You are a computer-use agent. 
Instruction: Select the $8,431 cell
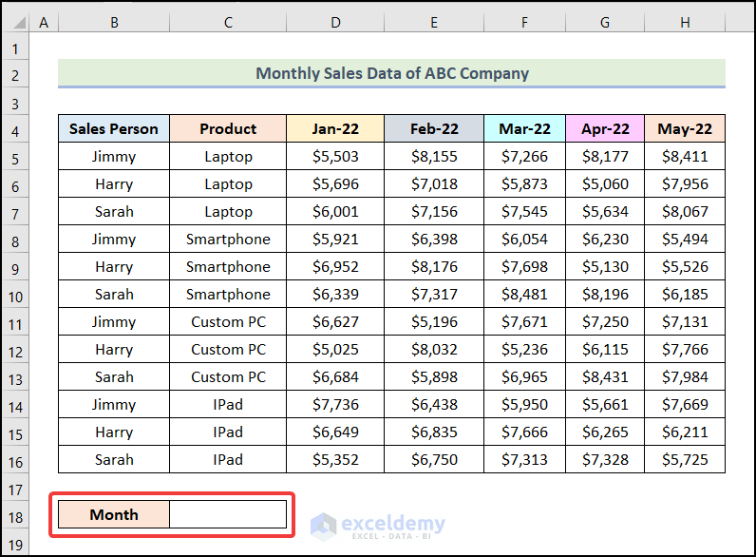click(x=605, y=376)
